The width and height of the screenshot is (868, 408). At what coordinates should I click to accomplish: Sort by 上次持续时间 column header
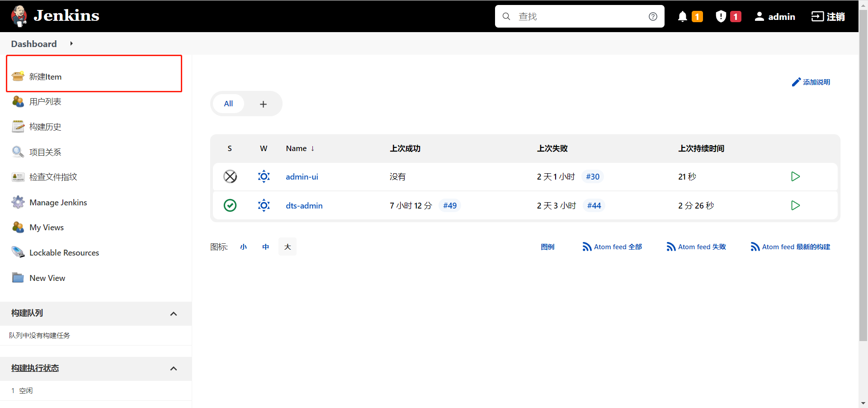(701, 148)
